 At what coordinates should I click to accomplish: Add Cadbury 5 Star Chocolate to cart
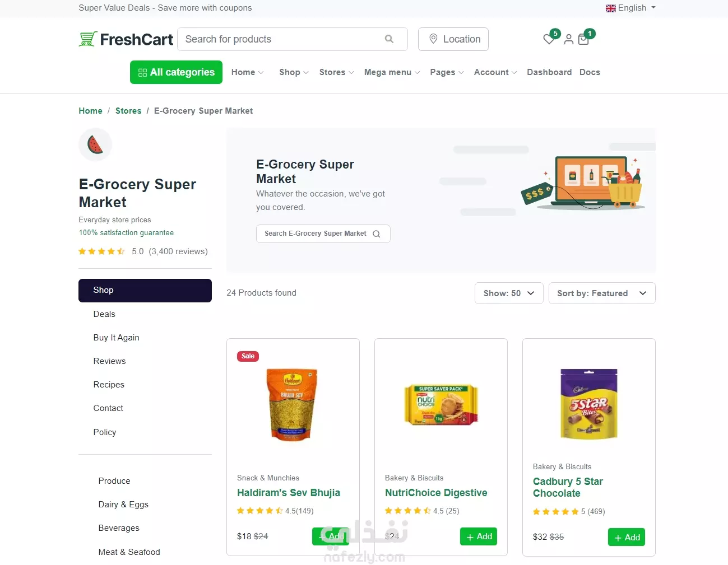(627, 537)
